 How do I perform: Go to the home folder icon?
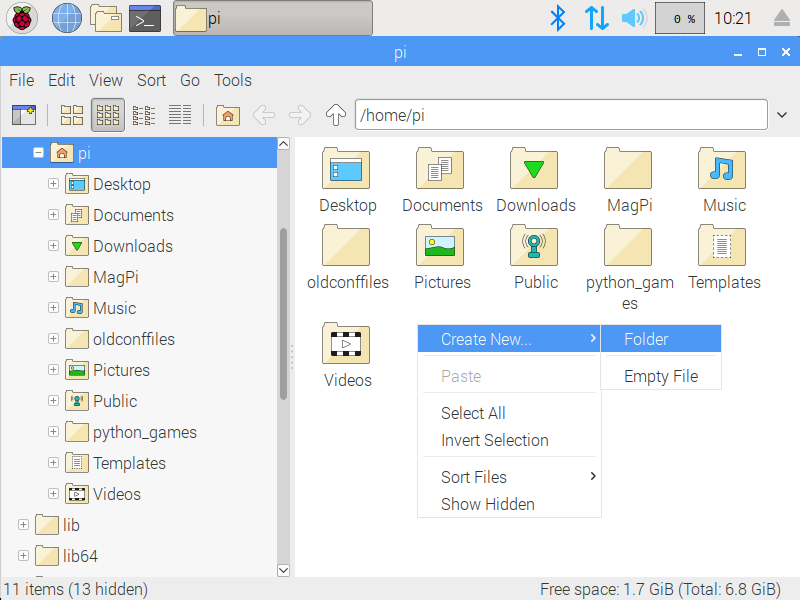click(229, 115)
